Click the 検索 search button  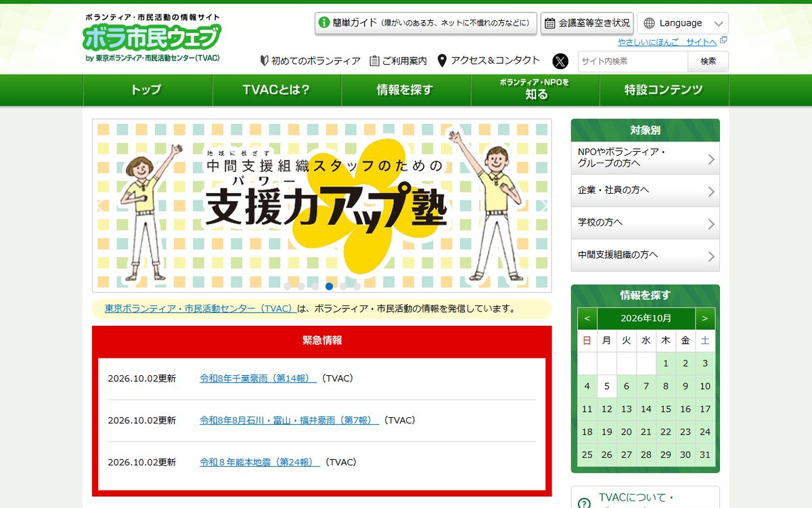point(708,61)
